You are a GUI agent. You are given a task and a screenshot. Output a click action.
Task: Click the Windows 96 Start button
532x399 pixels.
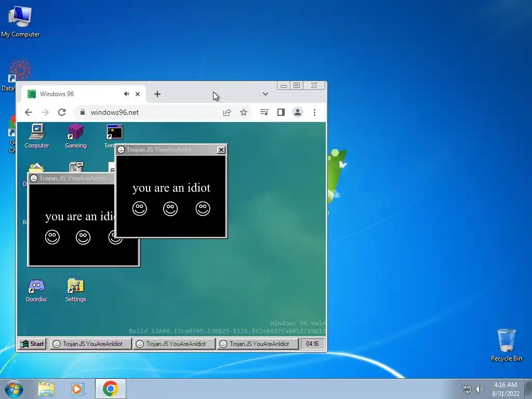(x=32, y=344)
